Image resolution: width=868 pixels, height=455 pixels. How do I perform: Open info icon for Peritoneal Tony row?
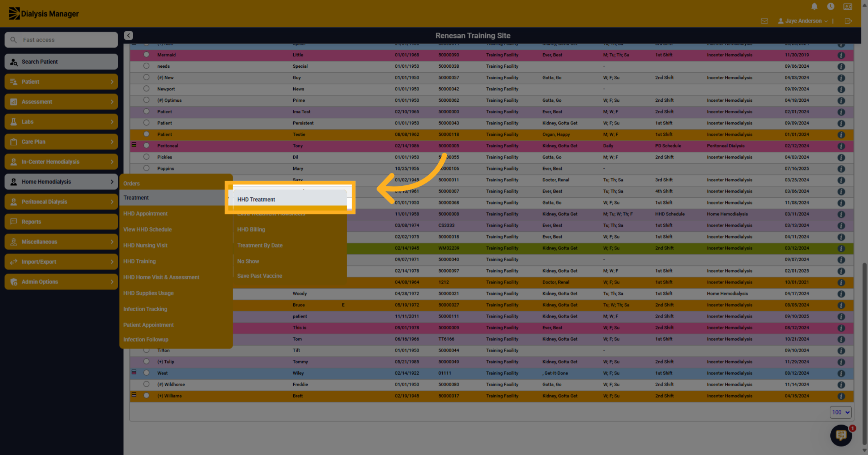[x=841, y=146]
